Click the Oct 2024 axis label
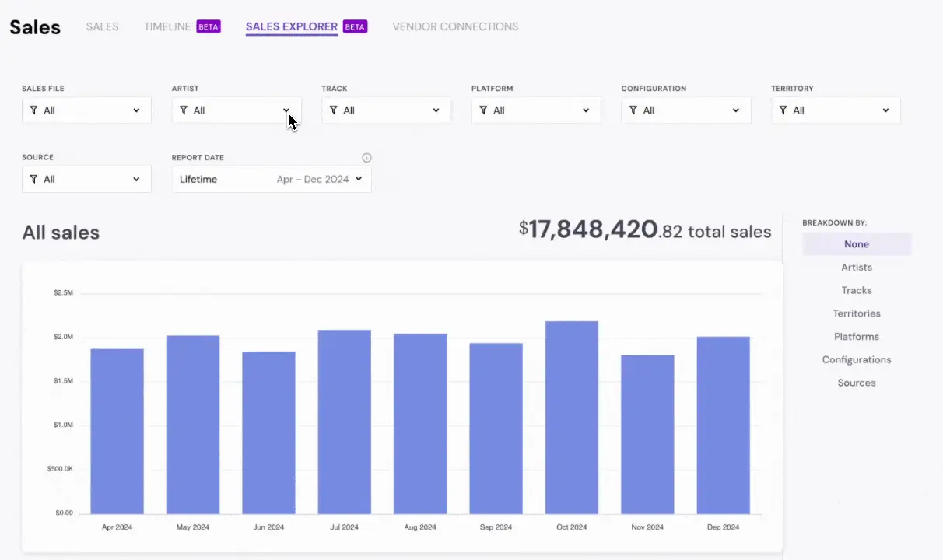The width and height of the screenshot is (943, 560). coord(572,527)
